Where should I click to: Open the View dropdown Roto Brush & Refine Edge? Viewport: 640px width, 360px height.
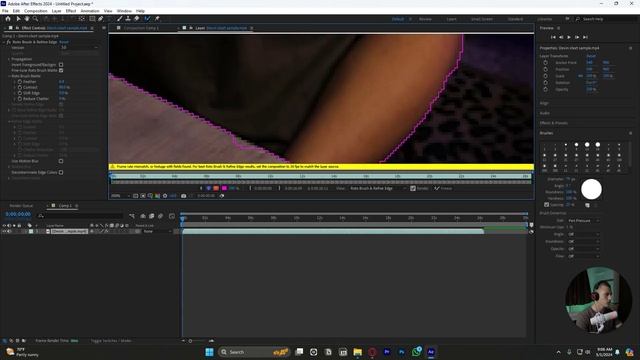tap(378, 188)
